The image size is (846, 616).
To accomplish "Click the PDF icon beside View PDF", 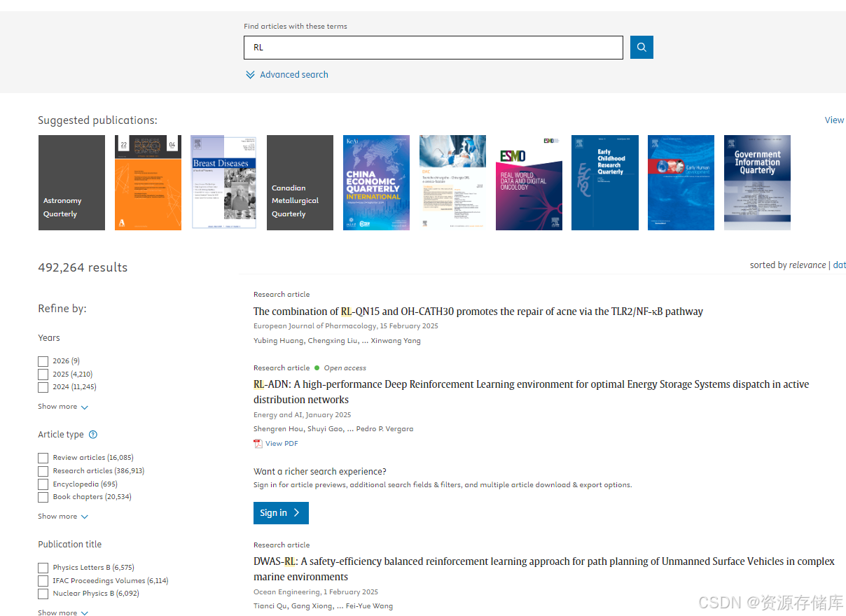I will coord(258,443).
